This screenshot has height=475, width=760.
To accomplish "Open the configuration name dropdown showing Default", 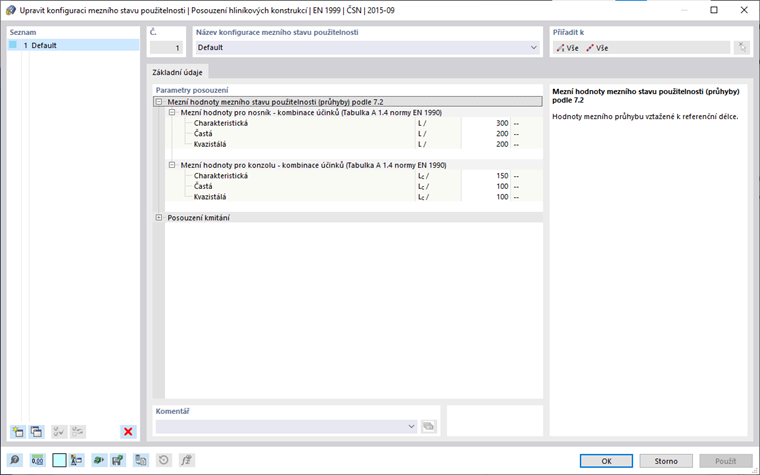I will coord(534,48).
